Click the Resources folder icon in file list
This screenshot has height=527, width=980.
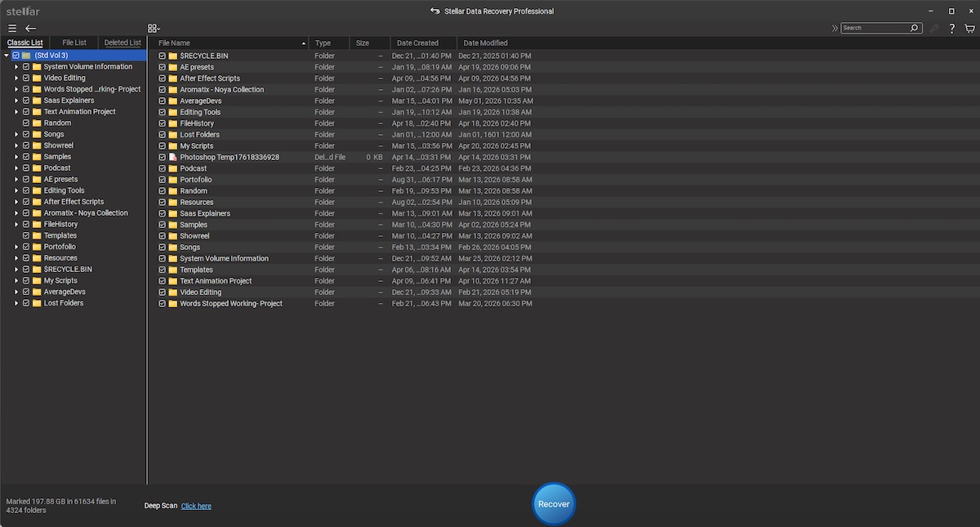pyautogui.click(x=173, y=202)
